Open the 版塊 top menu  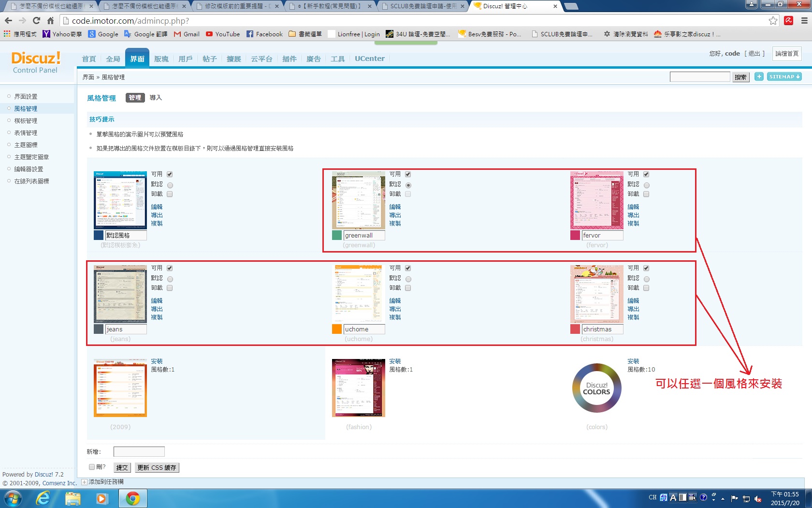(161, 59)
